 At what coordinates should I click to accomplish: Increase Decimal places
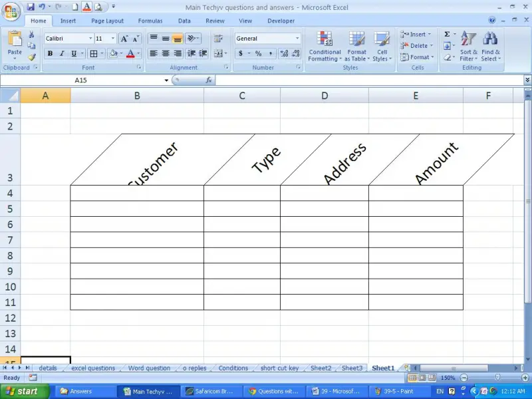click(x=284, y=54)
